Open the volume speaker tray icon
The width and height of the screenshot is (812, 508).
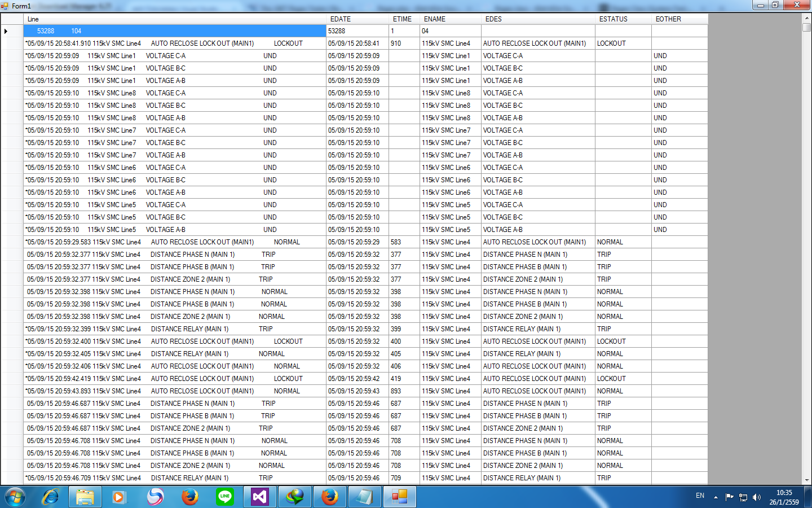click(x=757, y=497)
